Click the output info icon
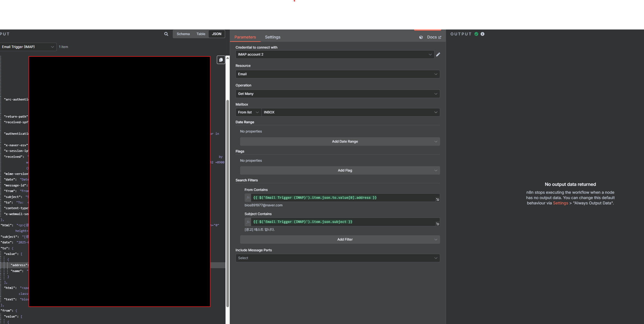The image size is (644, 324). (x=483, y=34)
